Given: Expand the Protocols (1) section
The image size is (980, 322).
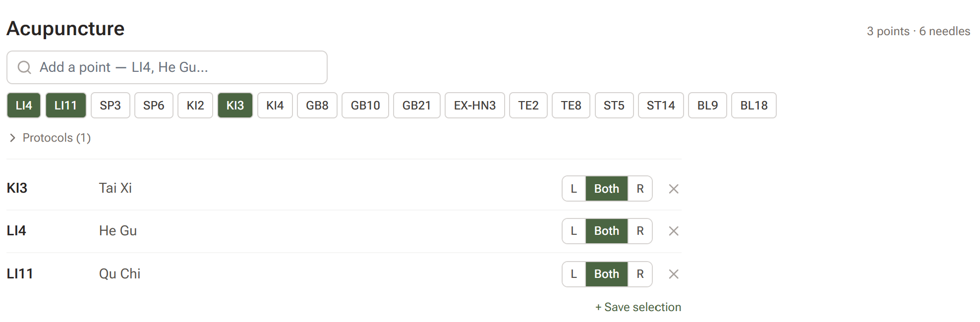Looking at the screenshot, I should tap(49, 138).
